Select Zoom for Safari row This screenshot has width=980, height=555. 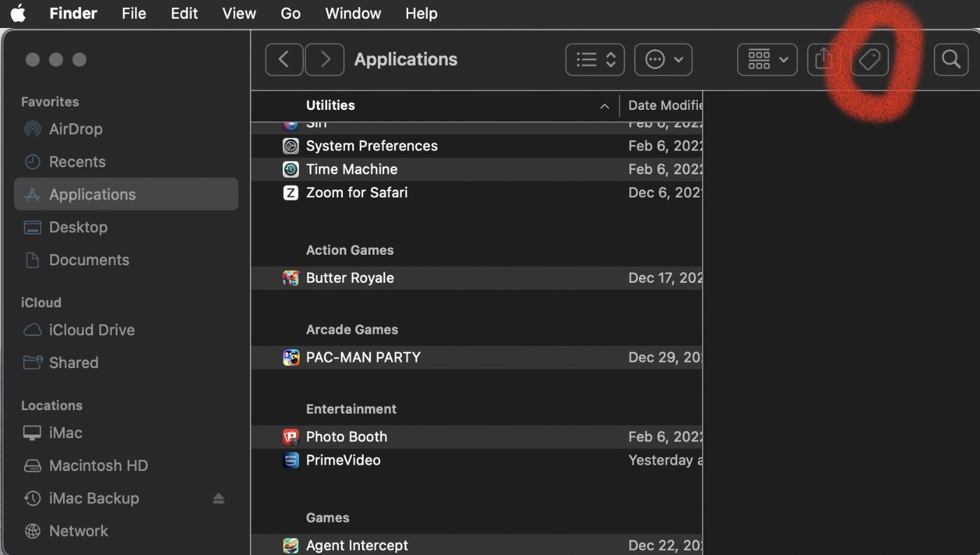coord(477,192)
